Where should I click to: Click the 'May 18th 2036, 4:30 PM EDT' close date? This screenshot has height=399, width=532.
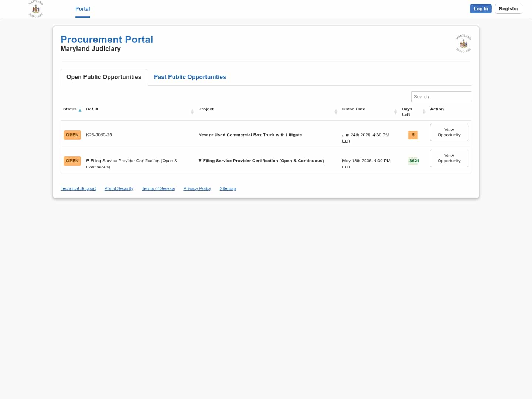point(366,164)
